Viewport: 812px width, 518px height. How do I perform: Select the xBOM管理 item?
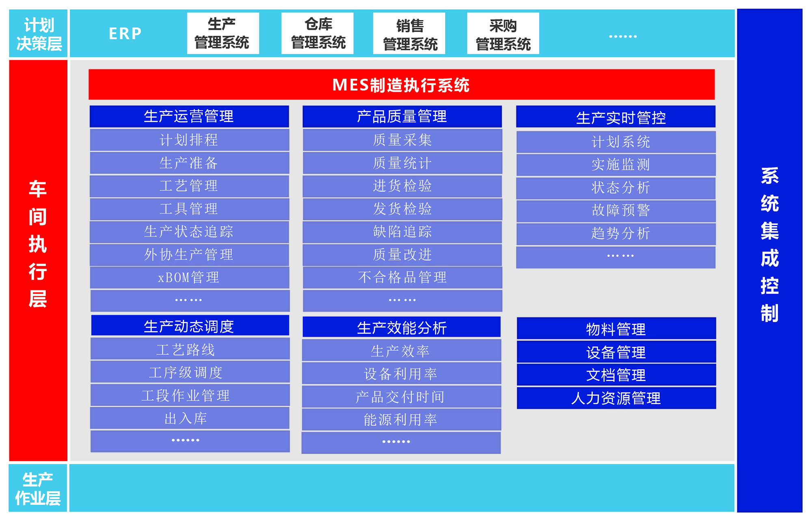tap(189, 278)
